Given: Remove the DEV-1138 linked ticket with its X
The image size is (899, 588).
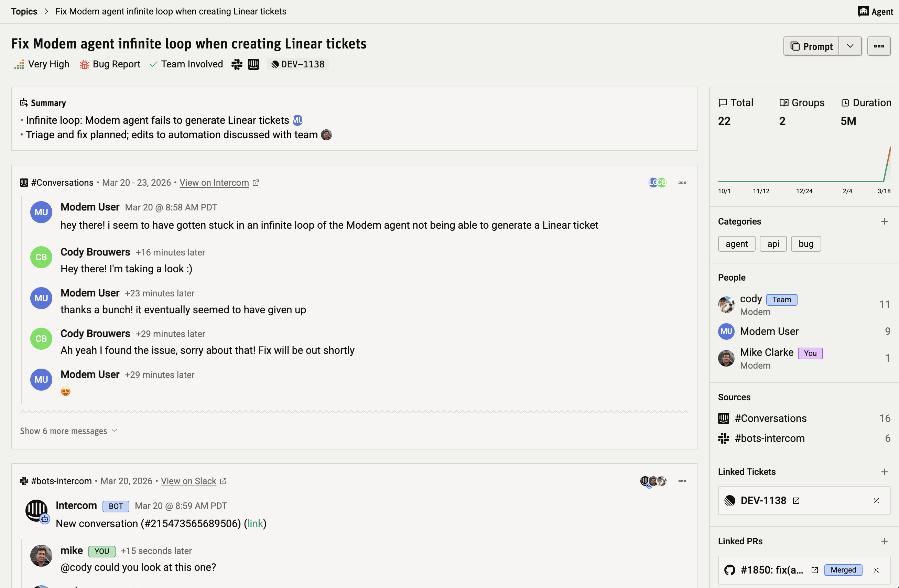Looking at the screenshot, I should click(877, 501).
